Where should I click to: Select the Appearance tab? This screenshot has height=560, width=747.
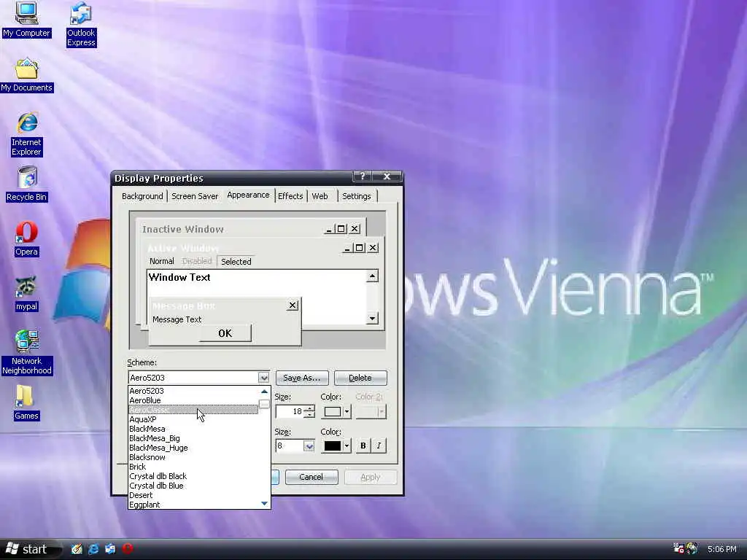tap(248, 195)
